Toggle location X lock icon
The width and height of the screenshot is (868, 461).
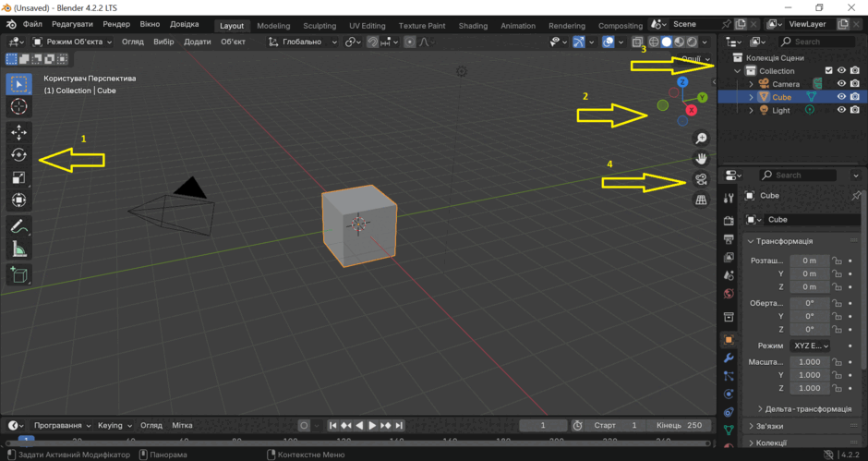(837, 261)
